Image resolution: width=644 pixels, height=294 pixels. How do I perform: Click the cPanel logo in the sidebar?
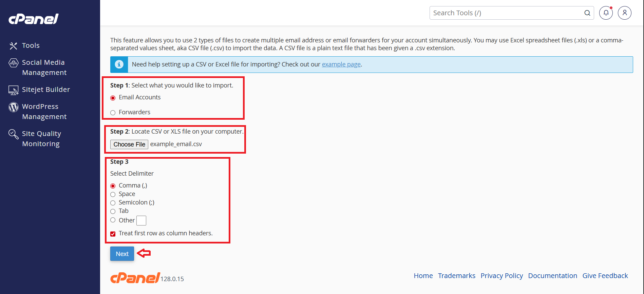pyautogui.click(x=34, y=19)
